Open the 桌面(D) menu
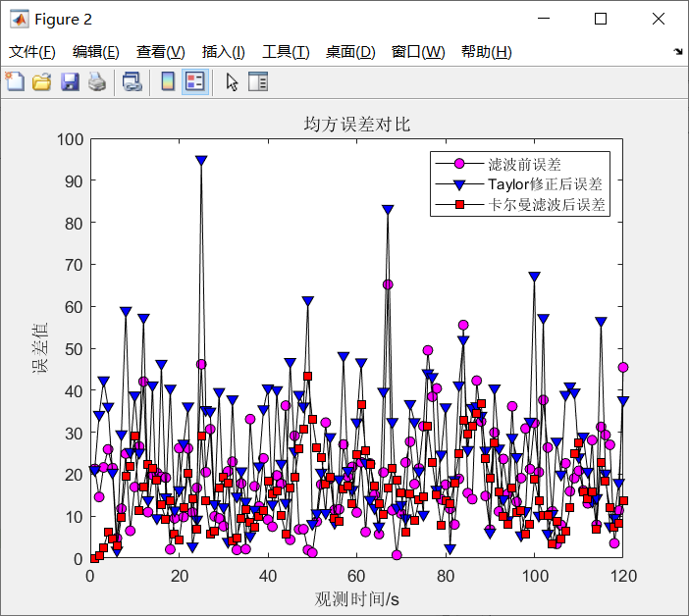Image resolution: width=689 pixels, height=616 pixels. (350, 52)
